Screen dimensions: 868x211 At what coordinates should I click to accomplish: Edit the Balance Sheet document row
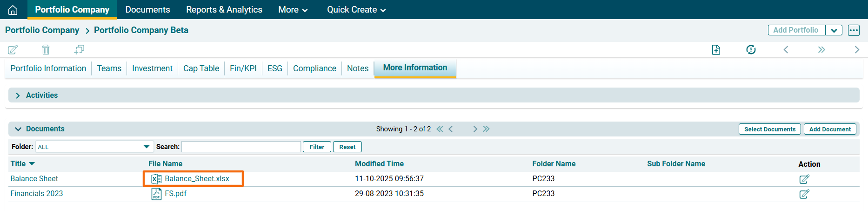[804, 179]
